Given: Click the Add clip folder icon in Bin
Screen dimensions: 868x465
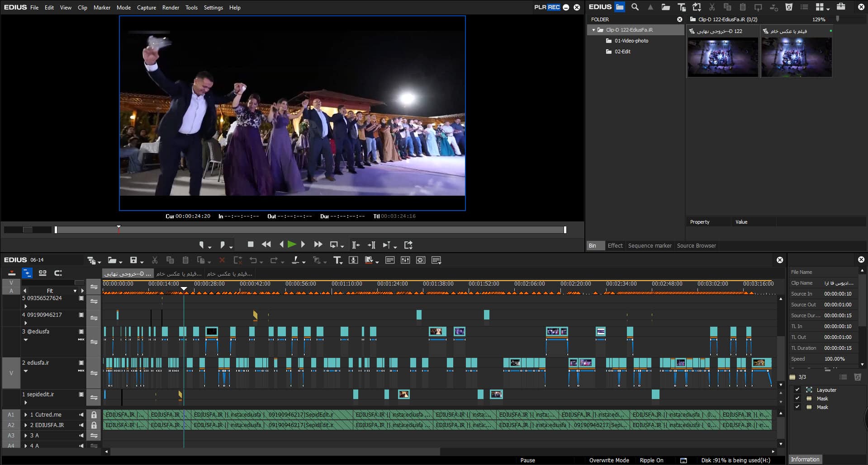Looking at the screenshot, I should pos(666,7).
